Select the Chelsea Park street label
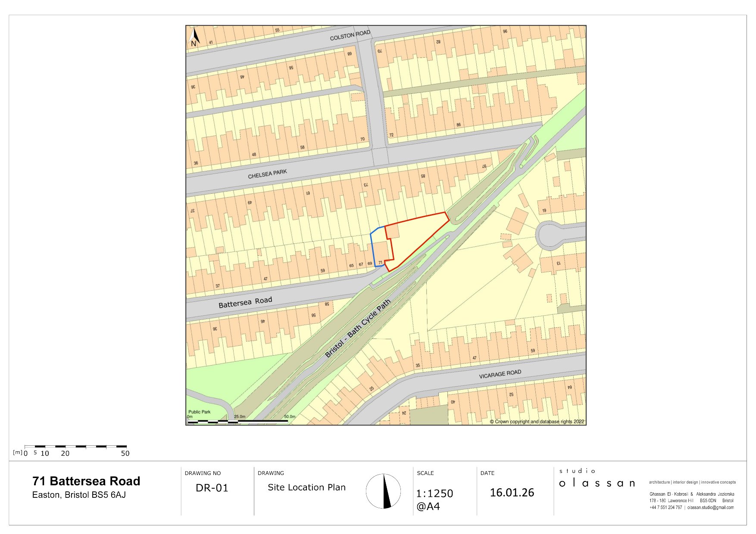This screenshot has height=534, width=756. point(267,174)
